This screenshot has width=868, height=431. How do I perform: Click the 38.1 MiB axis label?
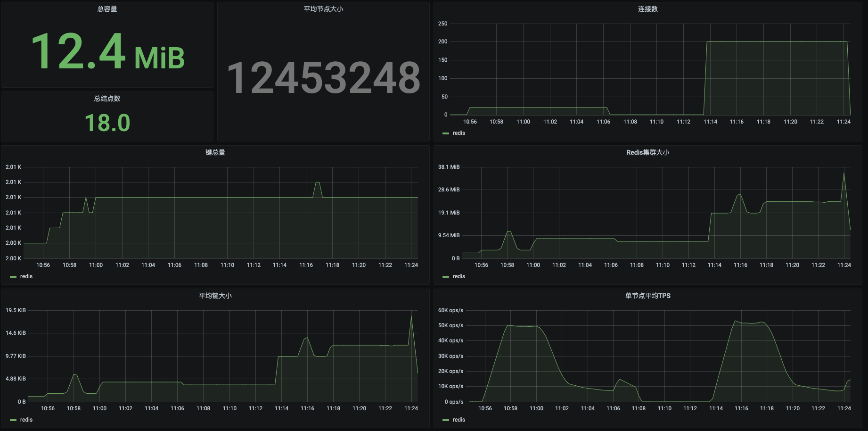pos(449,167)
